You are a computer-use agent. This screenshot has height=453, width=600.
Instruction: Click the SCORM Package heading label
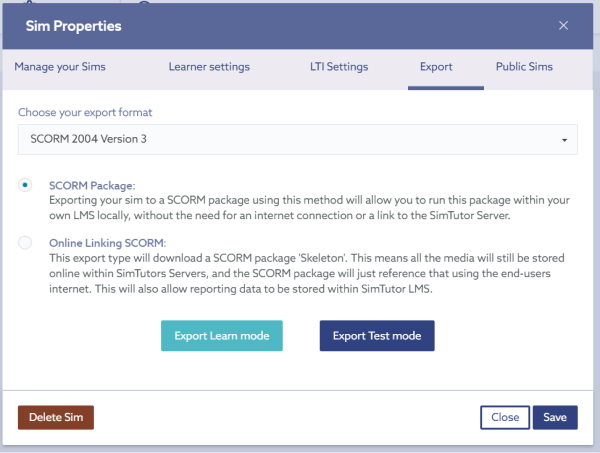pos(92,186)
